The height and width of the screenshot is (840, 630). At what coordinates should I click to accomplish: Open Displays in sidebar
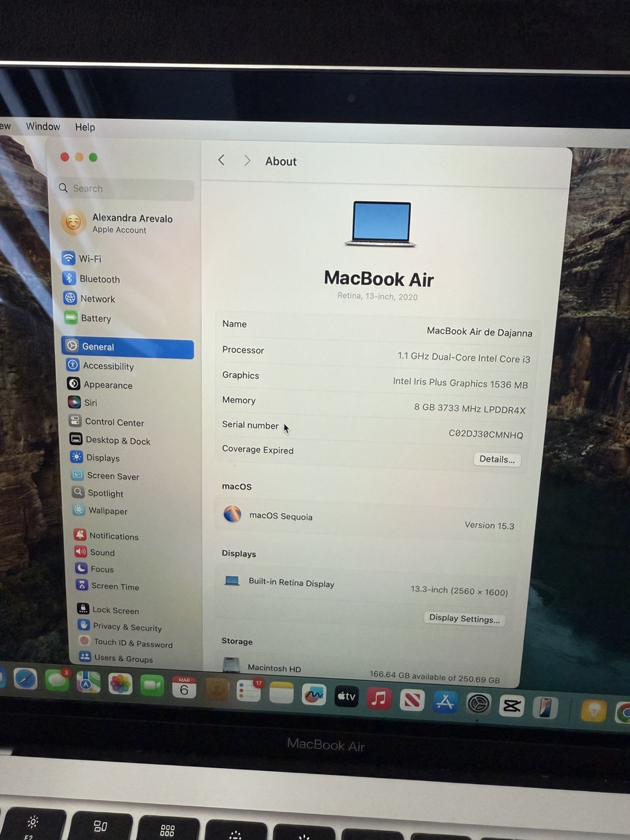coord(94,458)
